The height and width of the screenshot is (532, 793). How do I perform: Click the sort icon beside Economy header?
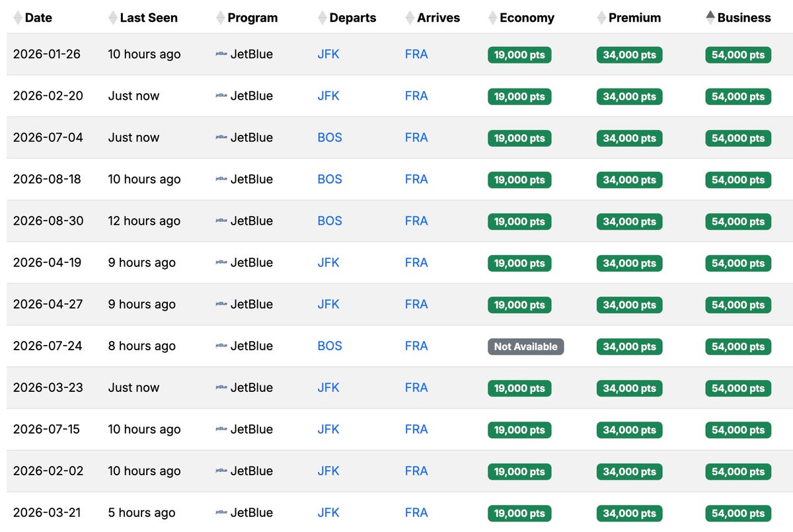(492, 18)
